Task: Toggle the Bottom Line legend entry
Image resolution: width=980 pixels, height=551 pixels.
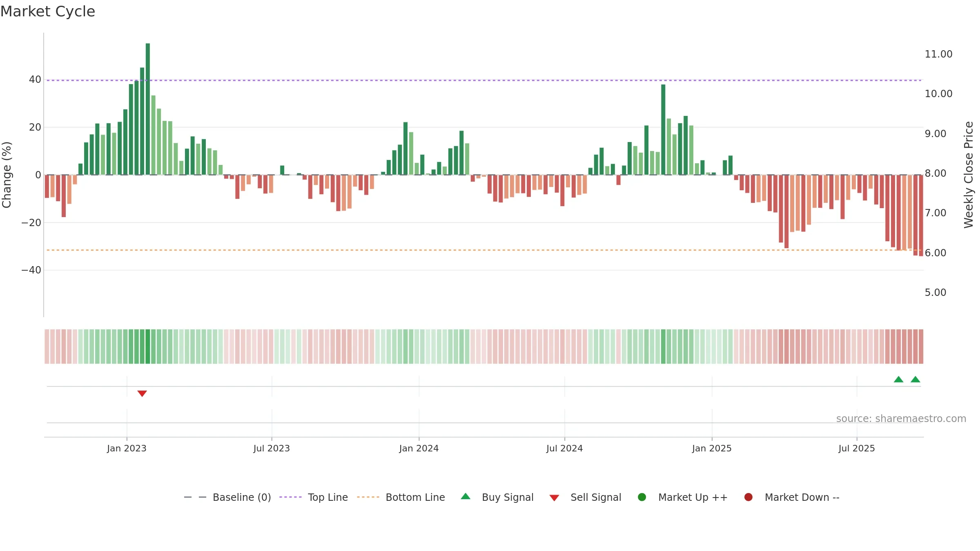Action: click(x=401, y=497)
